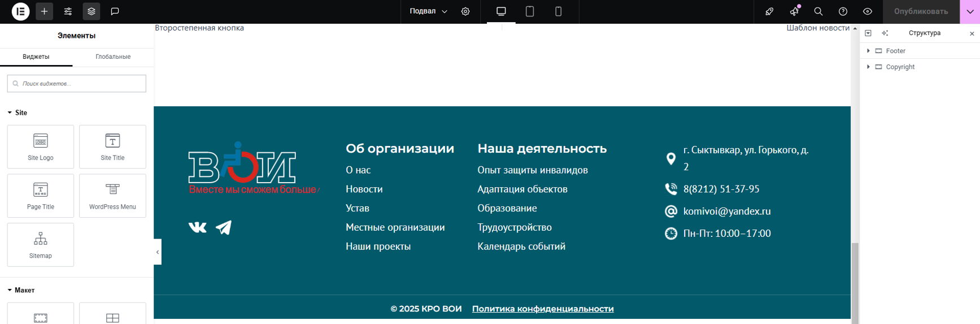The image size is (980, 324).
Task: Switch to desktop preview mode
Action: (x=501, y=11)
